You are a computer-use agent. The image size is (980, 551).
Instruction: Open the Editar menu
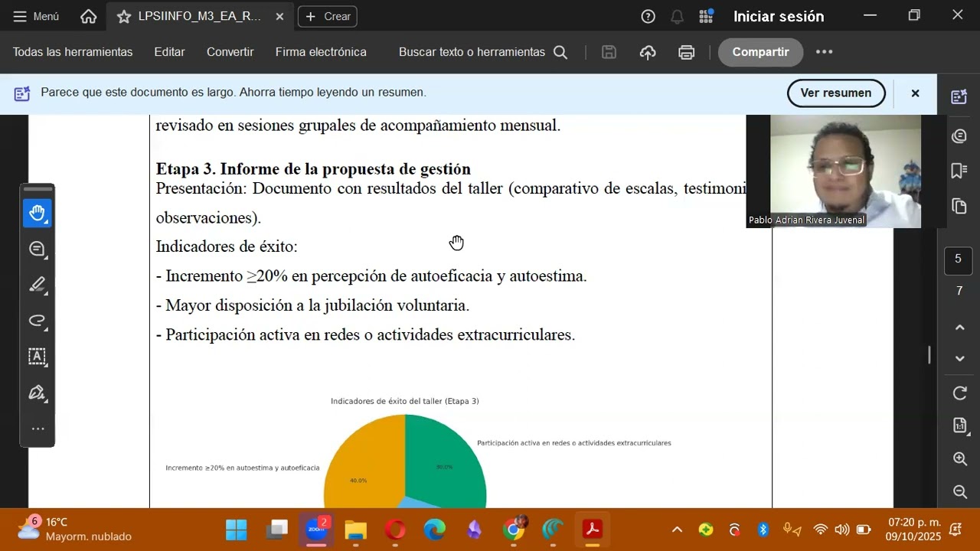click(x=169, y=52)
